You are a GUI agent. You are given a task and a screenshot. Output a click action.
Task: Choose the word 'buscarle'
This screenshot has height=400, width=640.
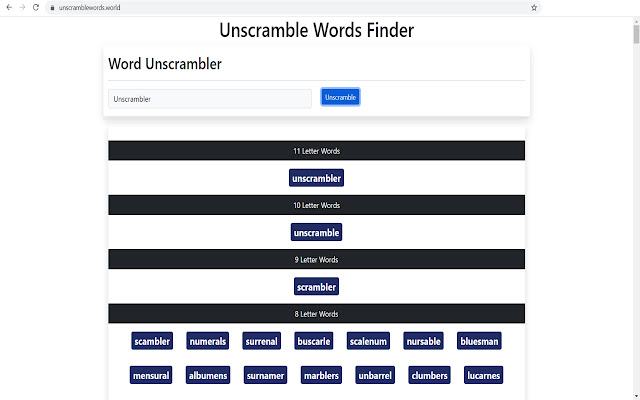point(313,341)
